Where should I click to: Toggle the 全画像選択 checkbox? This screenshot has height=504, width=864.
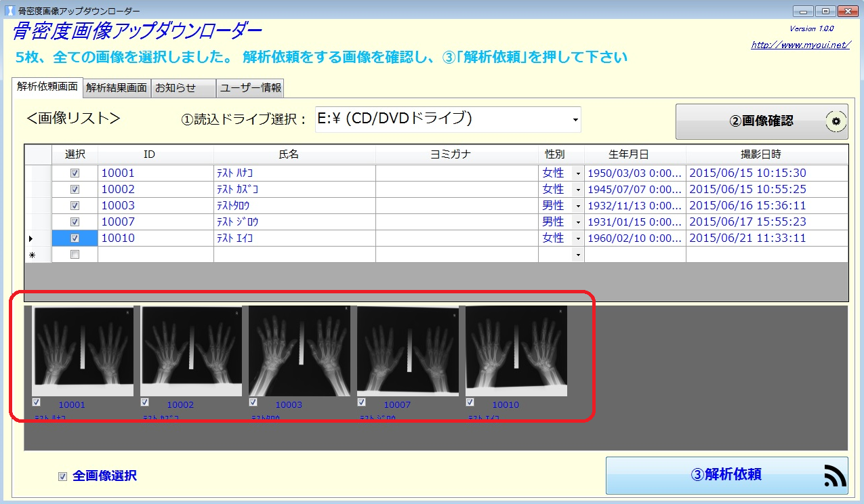[x=63, y=476]
